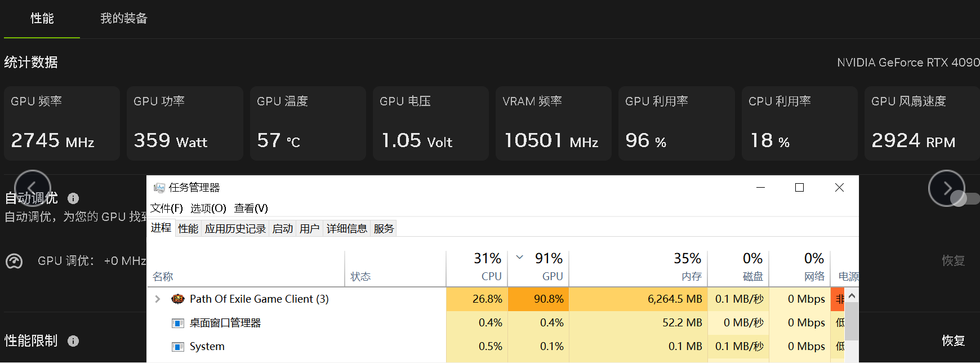This screenshot has height=363, width=980.
Task: Click 恢复 button for 性能限制
Action: 953,340
